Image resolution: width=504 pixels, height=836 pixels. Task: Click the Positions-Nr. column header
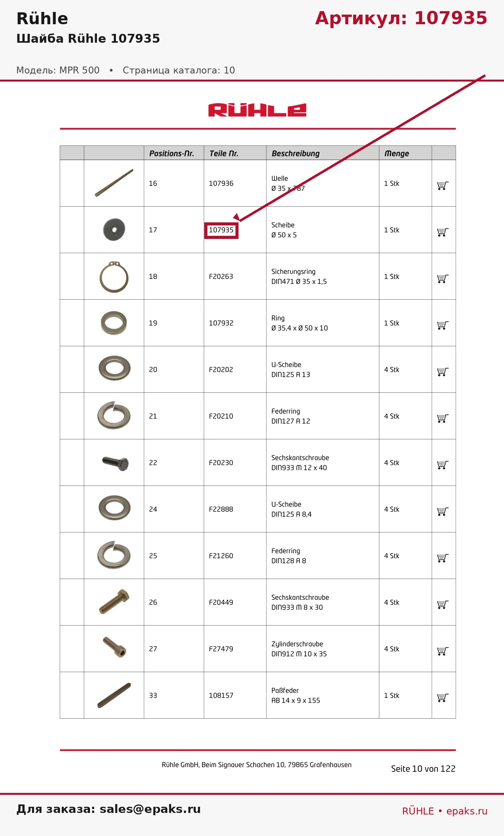tap(172, 154)
